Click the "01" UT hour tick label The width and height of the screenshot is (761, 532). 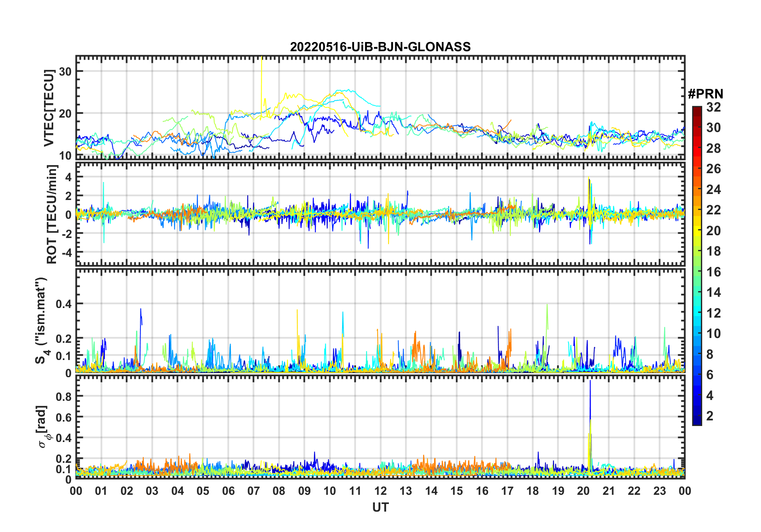coord(101,491)
